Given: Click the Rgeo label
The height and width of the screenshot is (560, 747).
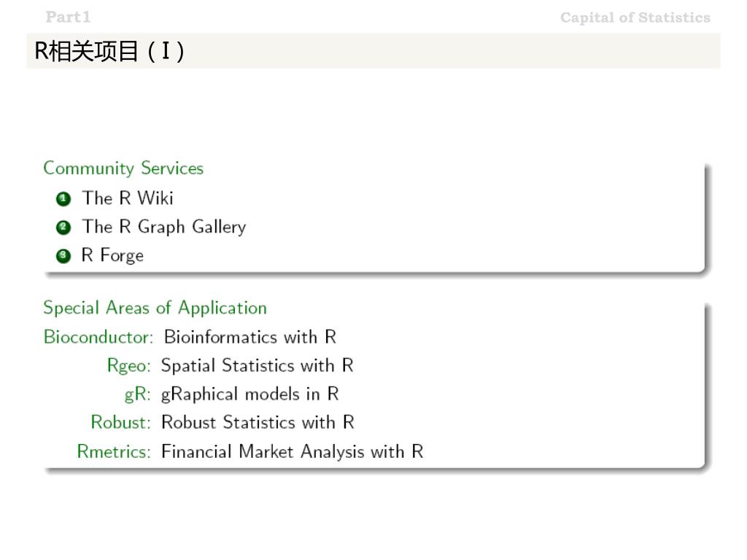Looking at the screenshot, I should (128, 366).
